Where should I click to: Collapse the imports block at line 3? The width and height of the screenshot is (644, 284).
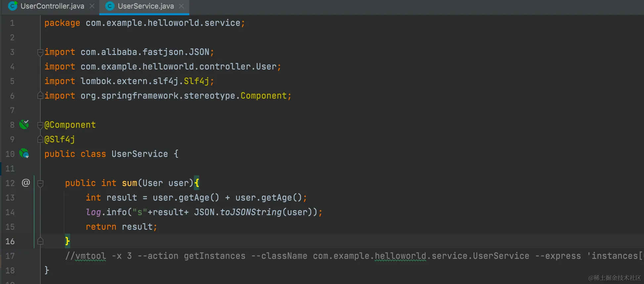click(x=40, y=52)
